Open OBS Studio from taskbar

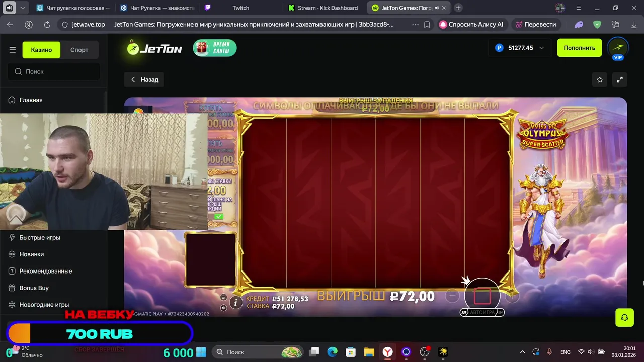425,352
